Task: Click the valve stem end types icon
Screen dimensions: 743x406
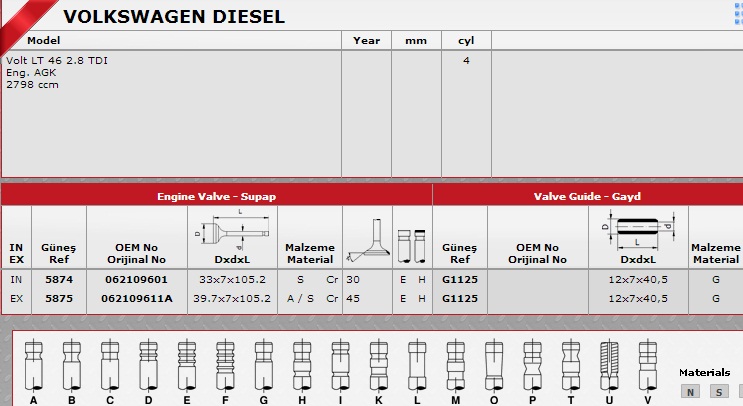Action: (412, 246)
